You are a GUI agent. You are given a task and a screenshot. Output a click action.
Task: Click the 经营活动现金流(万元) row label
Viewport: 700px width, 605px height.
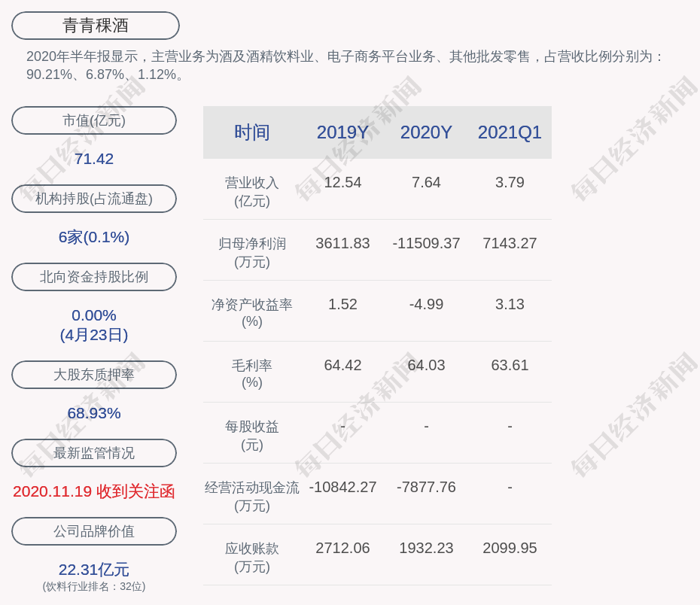252,497
